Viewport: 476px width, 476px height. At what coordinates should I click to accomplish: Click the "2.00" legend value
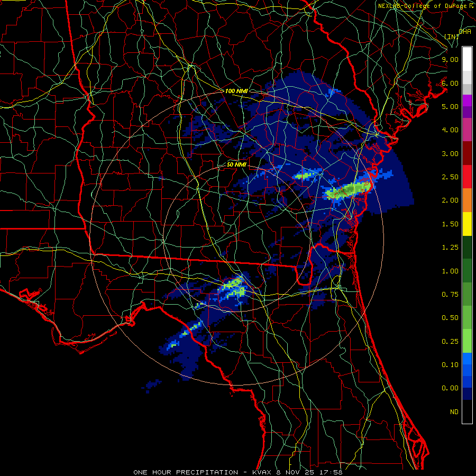pyautogui.click(x=450, y=200)
